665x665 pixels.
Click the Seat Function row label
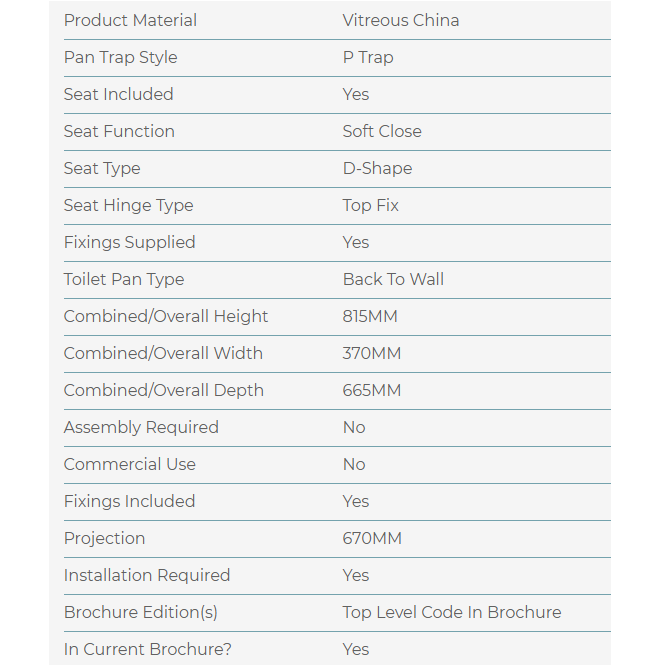[119, 131]
